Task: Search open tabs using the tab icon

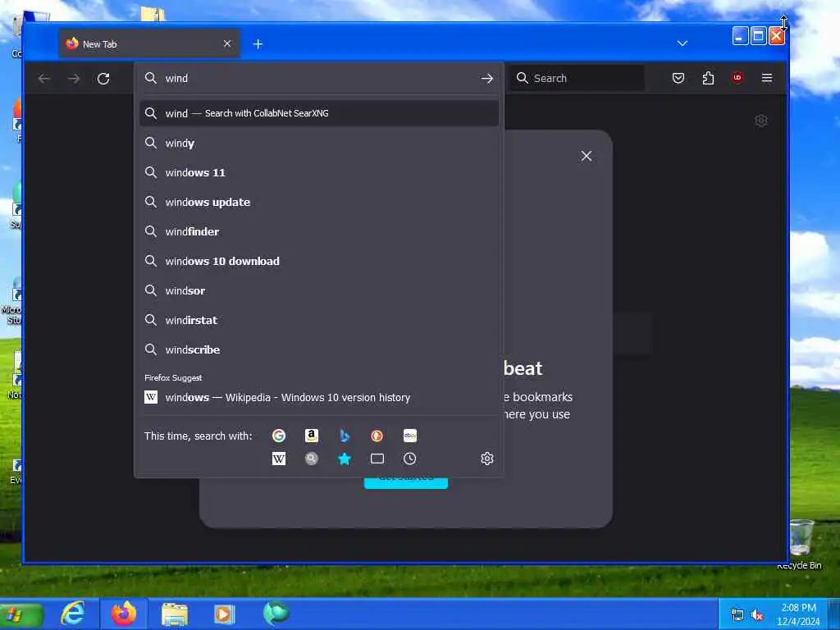Action: [377, 459]
